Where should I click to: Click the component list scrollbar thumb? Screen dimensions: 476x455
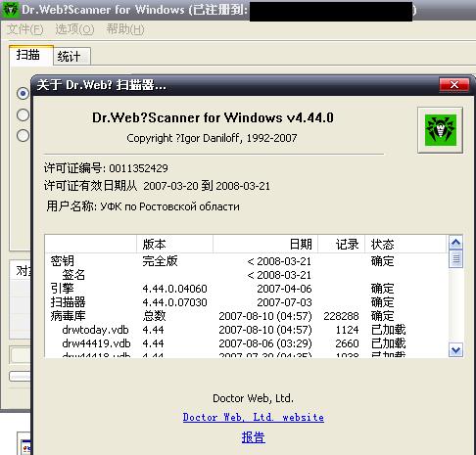[455, 259]
